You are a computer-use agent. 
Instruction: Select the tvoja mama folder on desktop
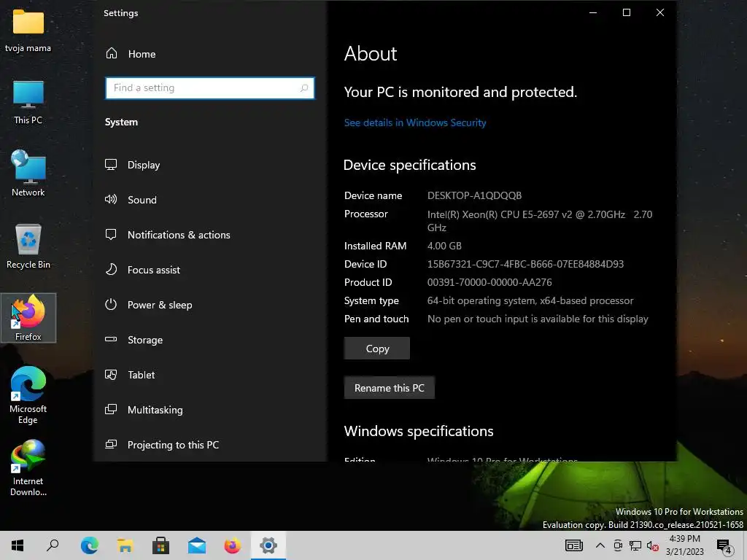(28, 31)
